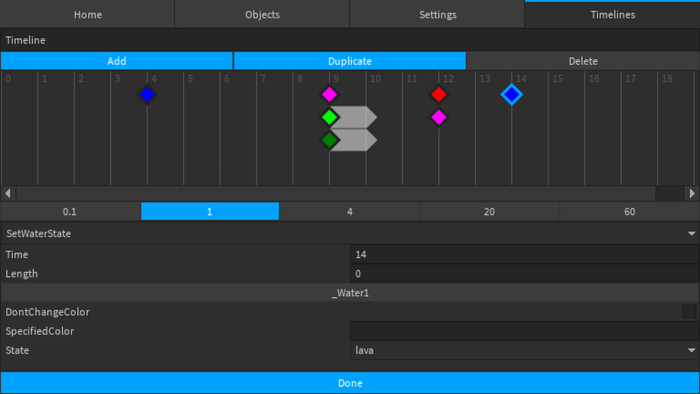Click the Time input field
Image resolution: width=700 pixels, height=394 pixels.
click(525, 254)
